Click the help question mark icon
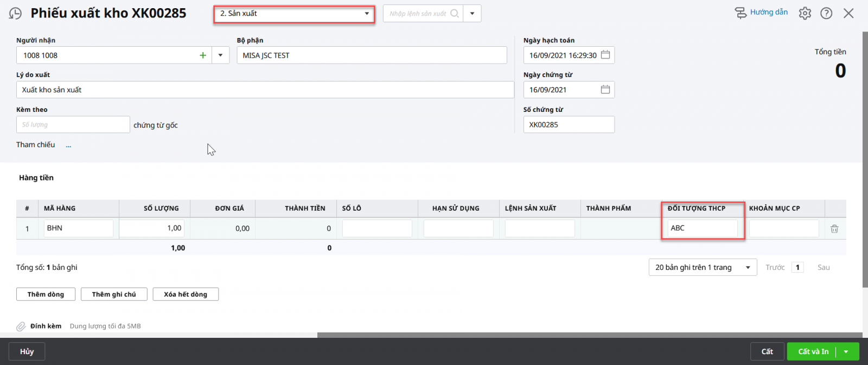Screen dimensions: 868x365 point(826,14)
